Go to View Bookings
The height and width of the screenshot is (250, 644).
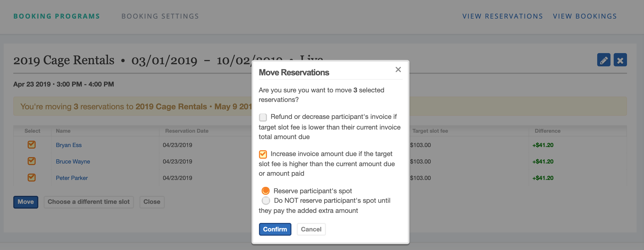pyautogui.click(x=585, y=16)
